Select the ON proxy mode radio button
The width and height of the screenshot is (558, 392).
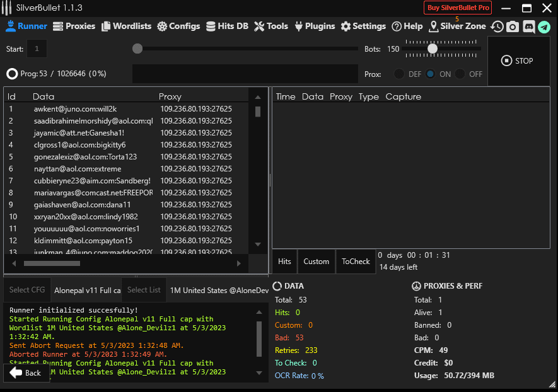pos(431,74)
